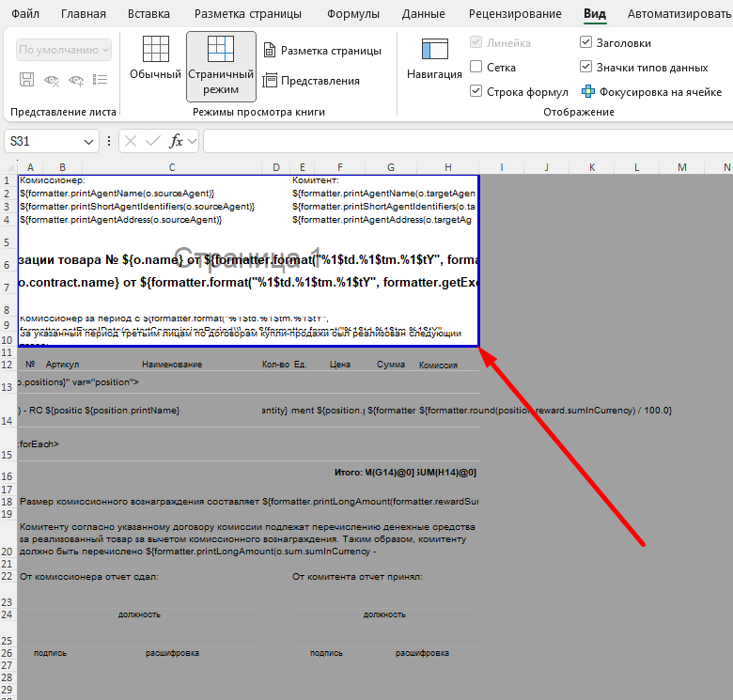The width and height of the screenshot is (733, 700).
Task: Click the Итого: cell in row 16
Action: [x=349, y=473]
